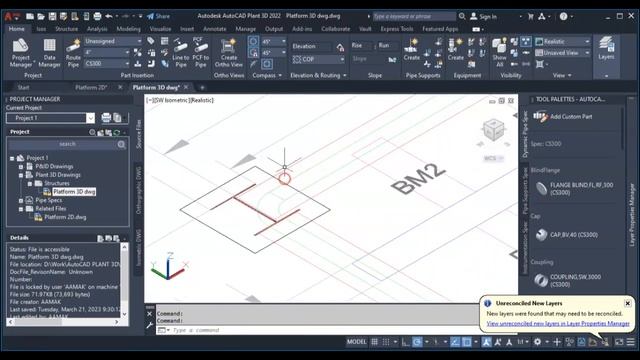Open the Data Manager tool
640x360 pixels.
(49, 53)
